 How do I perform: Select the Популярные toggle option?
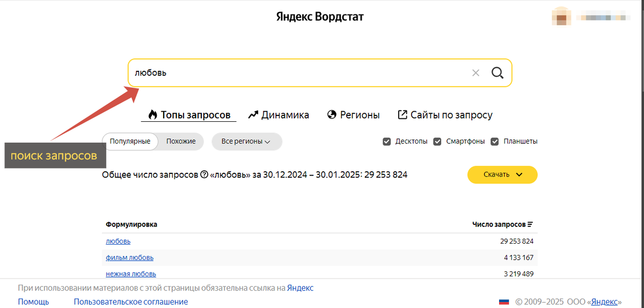(x=130, y=142)
